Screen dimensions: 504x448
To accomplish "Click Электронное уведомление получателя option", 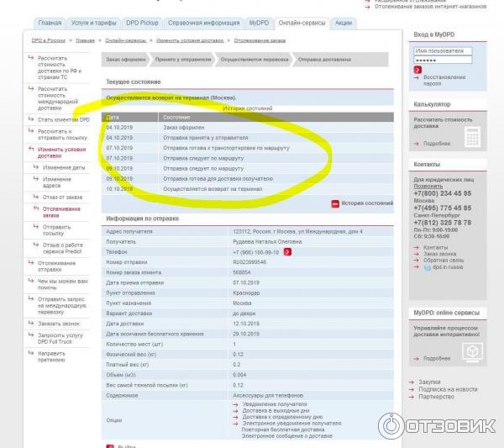I will (x=291, y=424).
